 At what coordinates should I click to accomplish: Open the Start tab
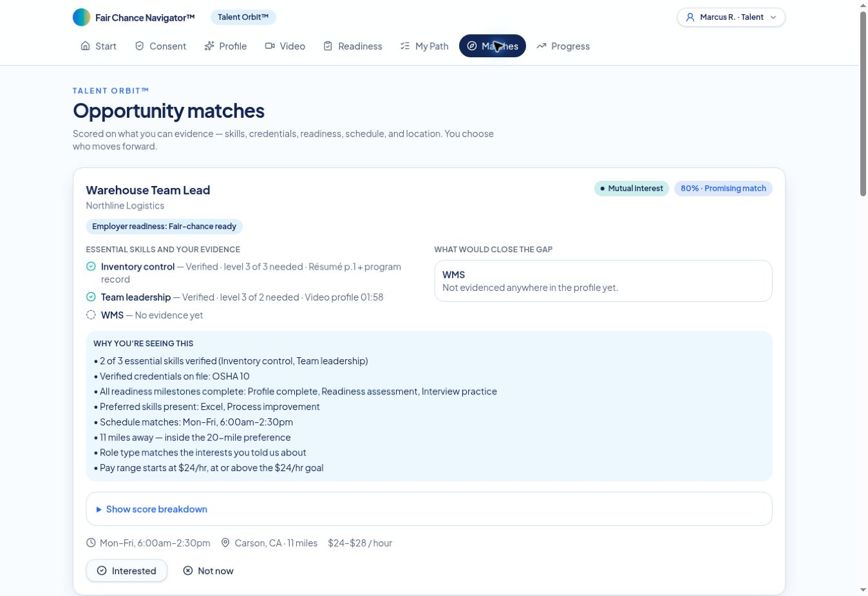click(x=99, y=46)
